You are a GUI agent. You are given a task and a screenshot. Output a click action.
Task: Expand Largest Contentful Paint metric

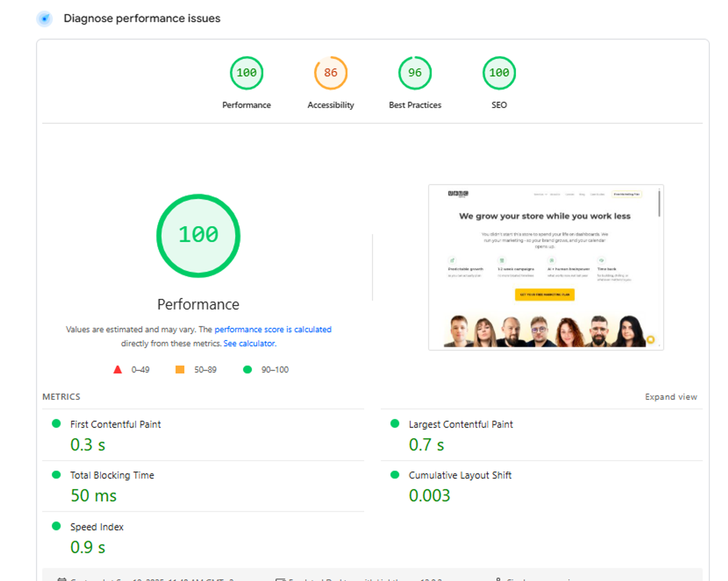click(461, 424)
